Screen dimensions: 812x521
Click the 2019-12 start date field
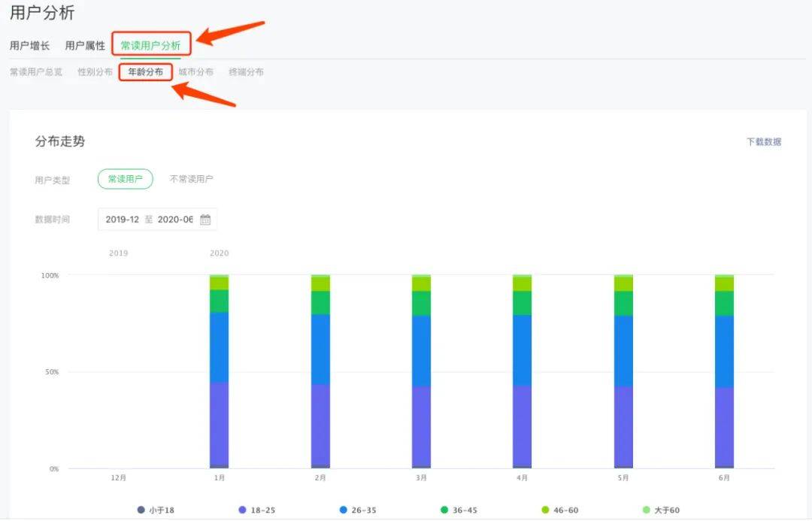123,220
